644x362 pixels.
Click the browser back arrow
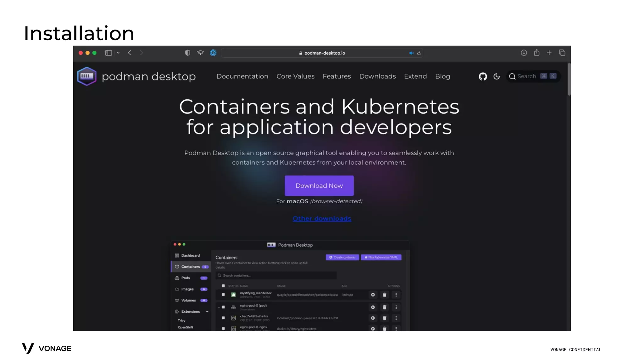[x=130, y=53]
